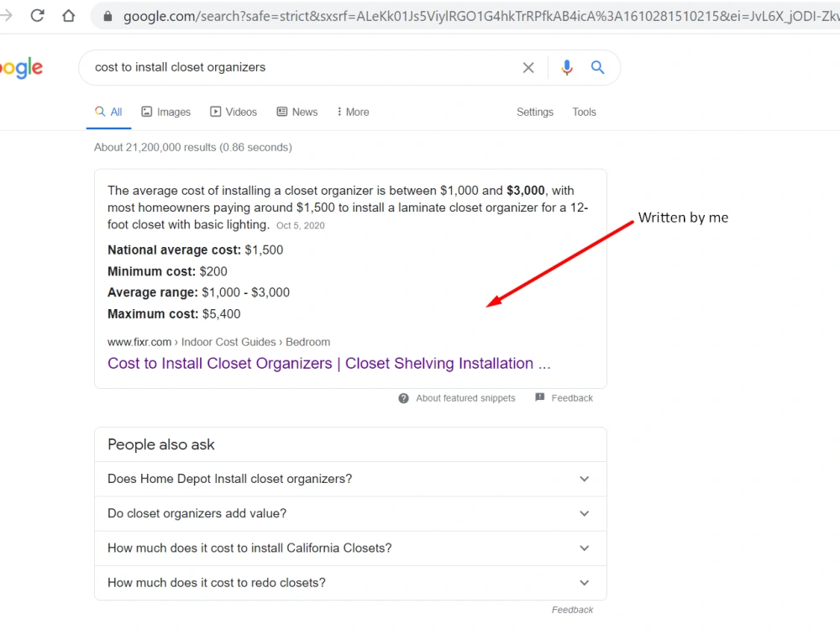
Task: Start voice search with the microphone icon
Action: point(567,67)
